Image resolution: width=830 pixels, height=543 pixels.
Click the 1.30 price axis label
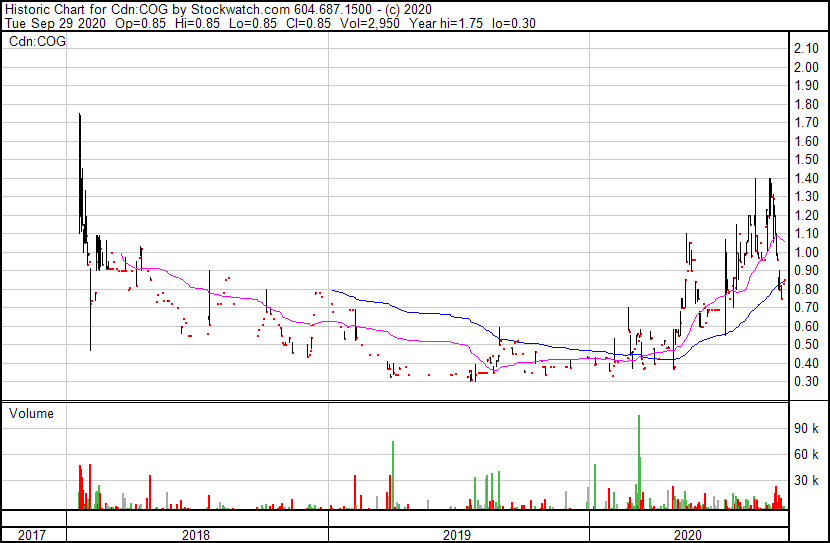click(x=806, y=196)
